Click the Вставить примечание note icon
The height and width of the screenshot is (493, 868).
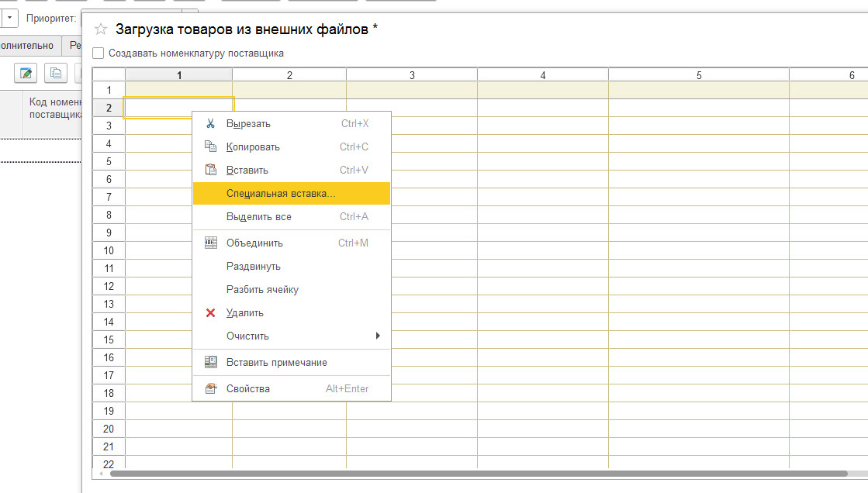click(210, 362)
